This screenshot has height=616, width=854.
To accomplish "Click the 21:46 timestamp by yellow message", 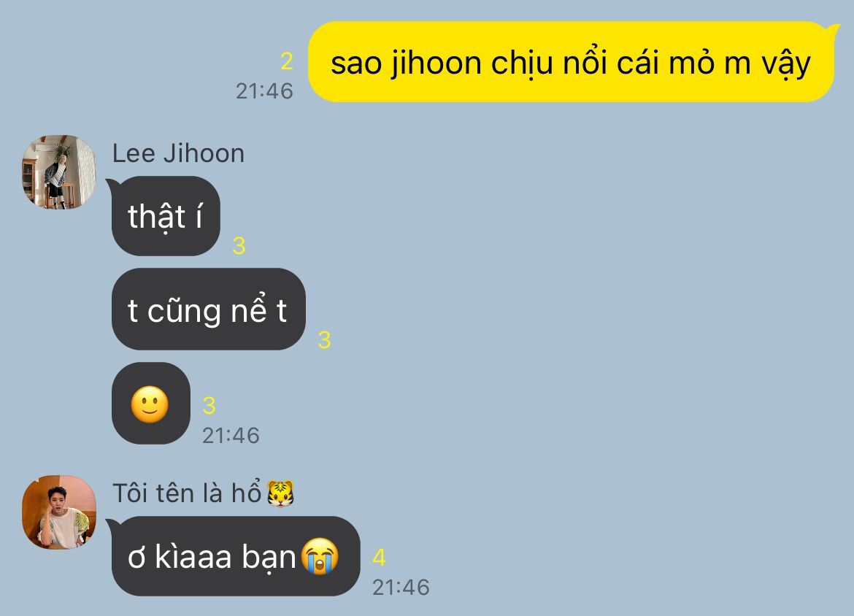I will click(264, 91).
